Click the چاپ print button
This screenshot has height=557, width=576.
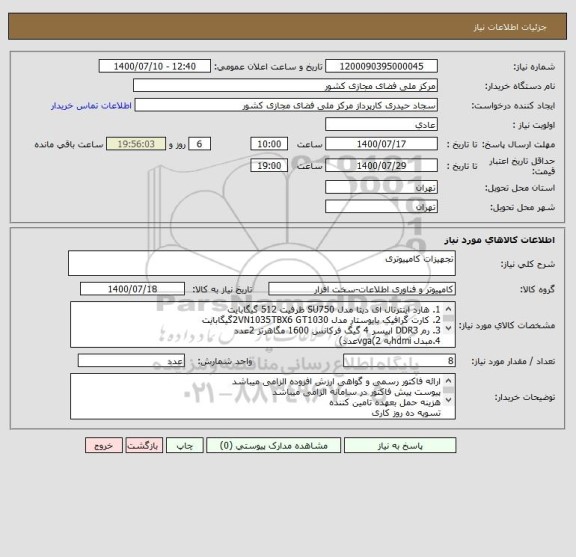coord(184,445)
